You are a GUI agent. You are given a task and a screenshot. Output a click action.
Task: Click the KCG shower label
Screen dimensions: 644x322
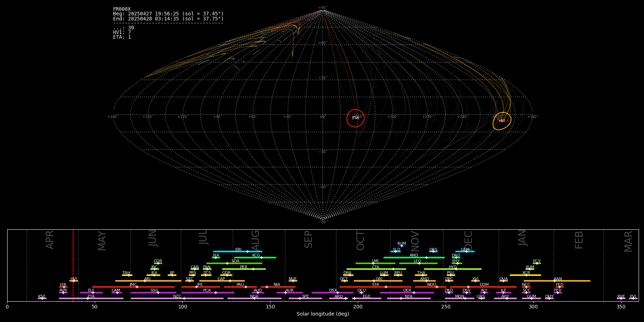256,255
